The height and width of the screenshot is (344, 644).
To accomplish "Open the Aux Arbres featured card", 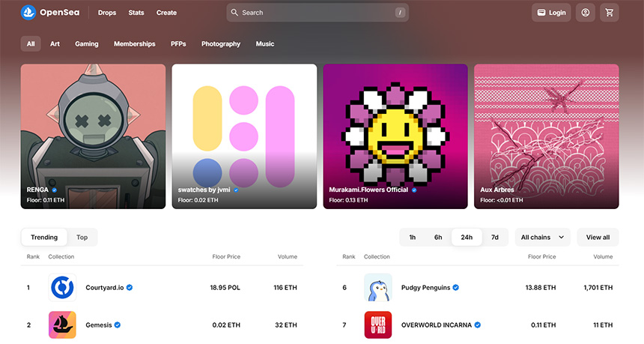I will click(546, 136).
